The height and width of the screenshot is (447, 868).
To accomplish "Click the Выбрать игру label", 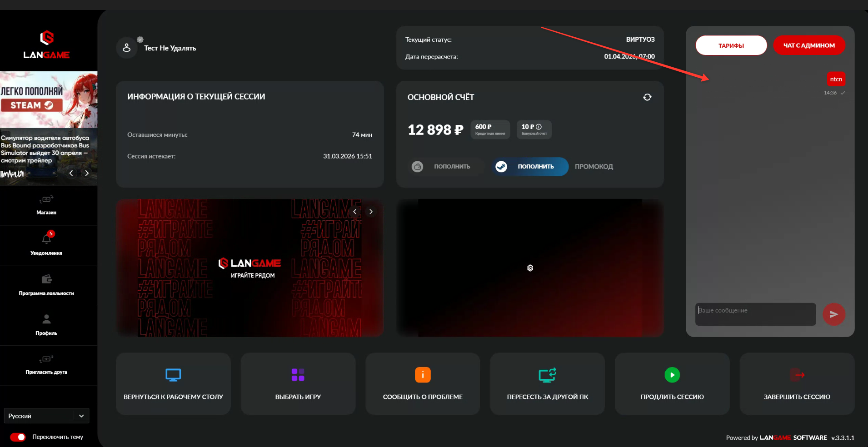I will 298,397.
